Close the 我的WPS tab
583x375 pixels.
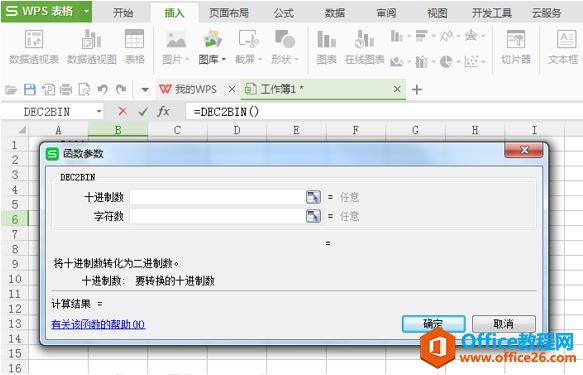[232, 89]
